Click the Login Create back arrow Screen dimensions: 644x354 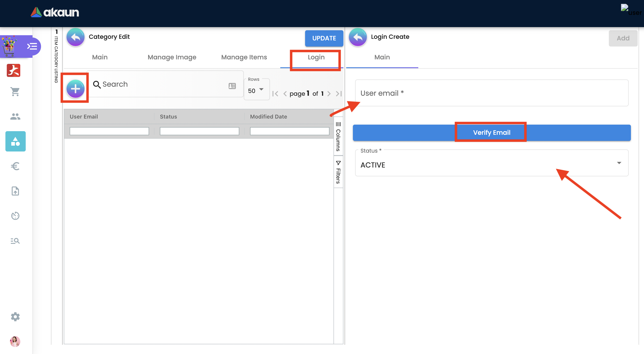(357, 37)
